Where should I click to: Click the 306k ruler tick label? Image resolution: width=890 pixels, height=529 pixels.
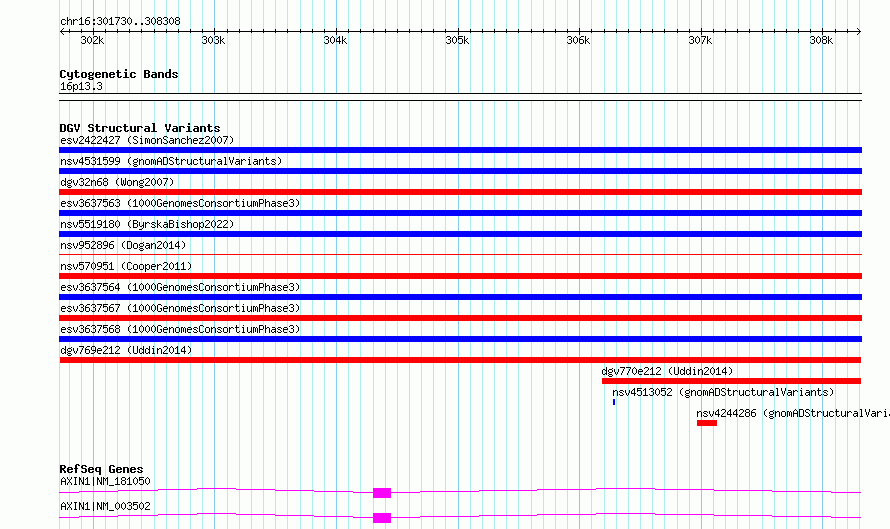pos(578,40)
